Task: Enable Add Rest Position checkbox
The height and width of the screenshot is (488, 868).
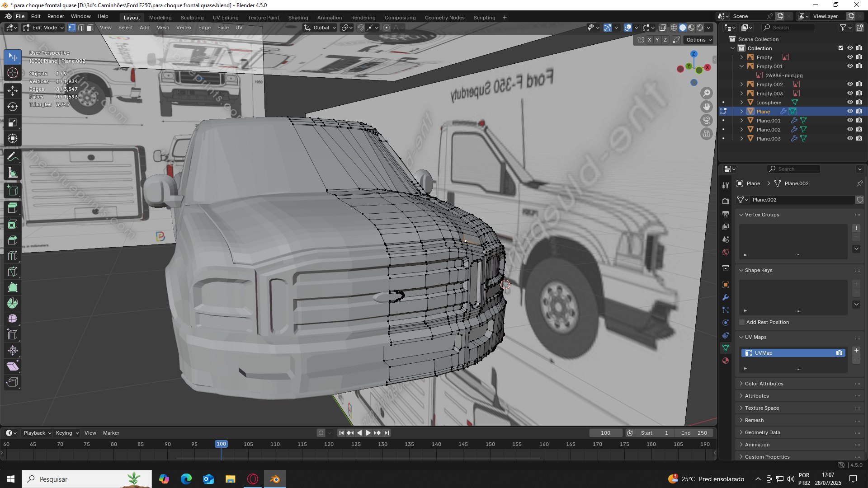Action: (x=742, y=322)
